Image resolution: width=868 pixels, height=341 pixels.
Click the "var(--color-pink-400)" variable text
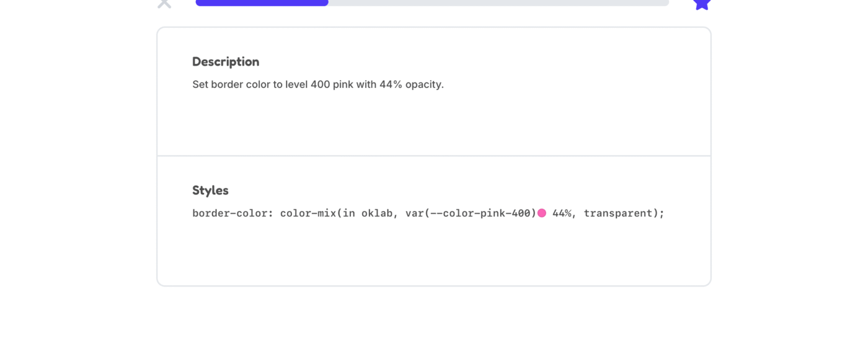pyautogui.click(x=471, y=213)
